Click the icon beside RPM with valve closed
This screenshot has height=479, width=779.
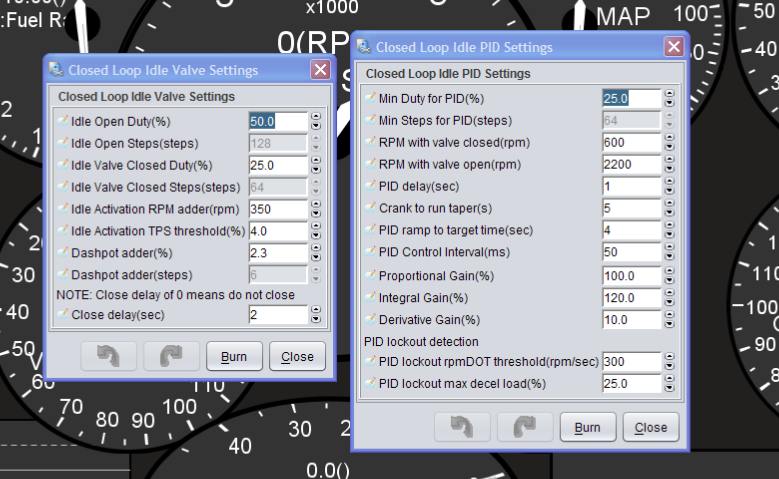tap(371, 142)
